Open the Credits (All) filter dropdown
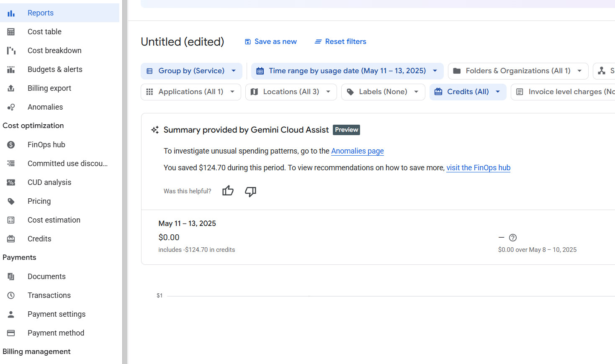The height and width of the screenshot is (364, 615). click(468, 92)
